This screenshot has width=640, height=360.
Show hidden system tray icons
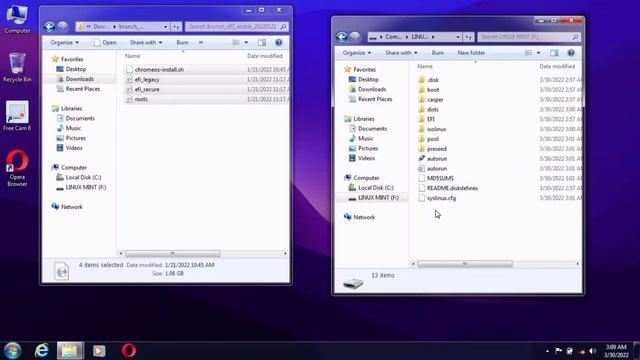pos(547,351)
